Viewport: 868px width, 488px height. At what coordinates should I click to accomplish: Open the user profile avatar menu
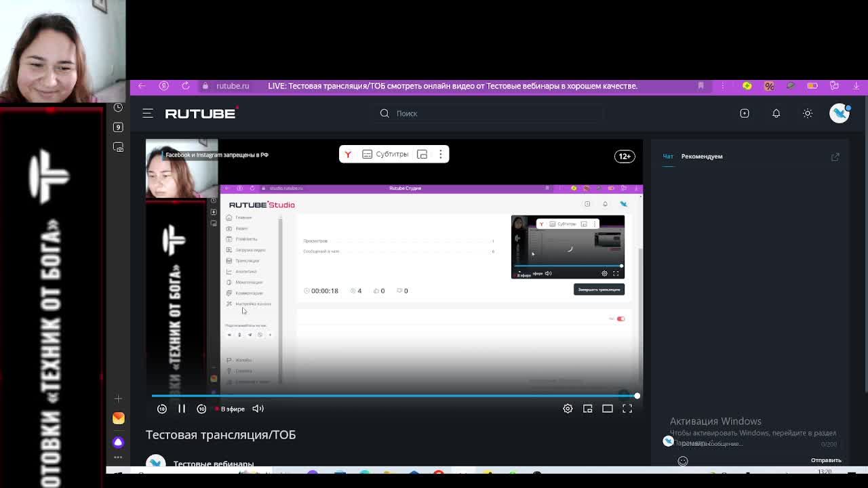click(840, 113)
